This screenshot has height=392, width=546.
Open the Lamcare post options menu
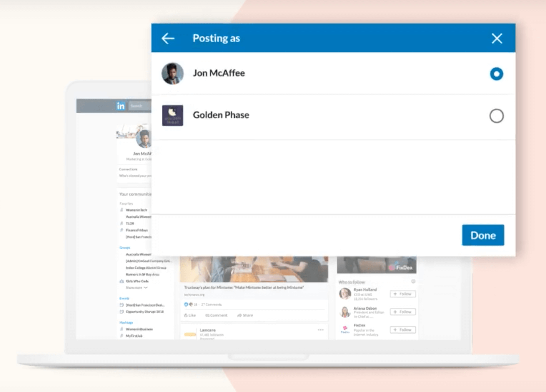pos(321,330)
